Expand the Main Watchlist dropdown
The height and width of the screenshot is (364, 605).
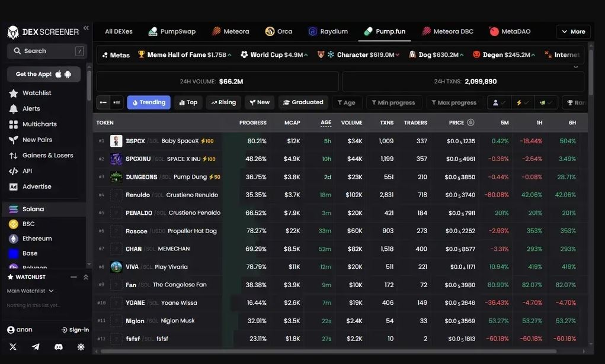pos(30,291)
